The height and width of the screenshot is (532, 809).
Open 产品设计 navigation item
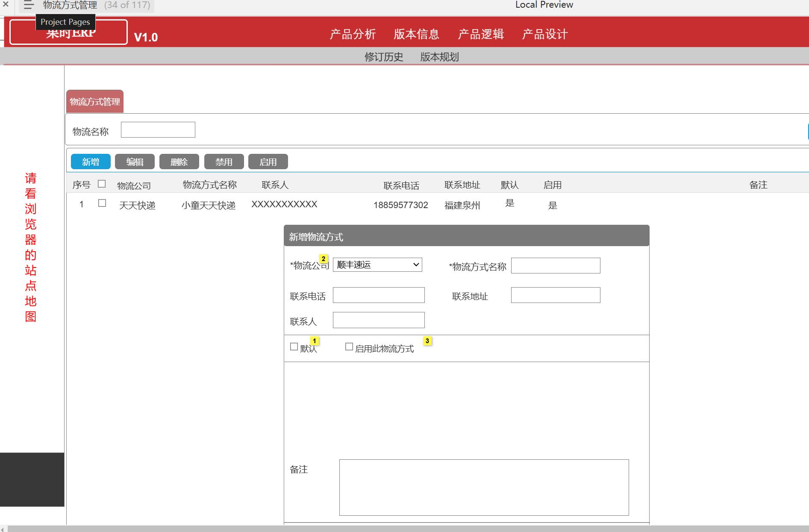click(x=545, y=34)
